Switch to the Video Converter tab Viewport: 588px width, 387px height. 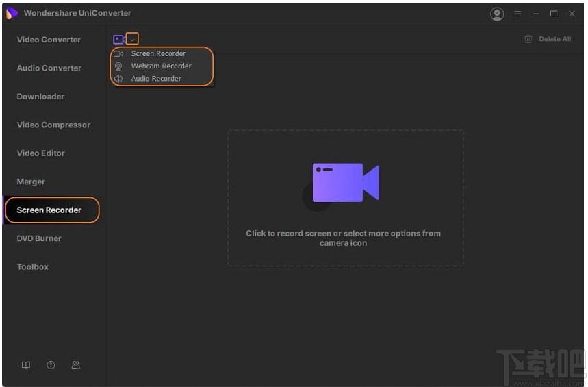tap(49, 40)
